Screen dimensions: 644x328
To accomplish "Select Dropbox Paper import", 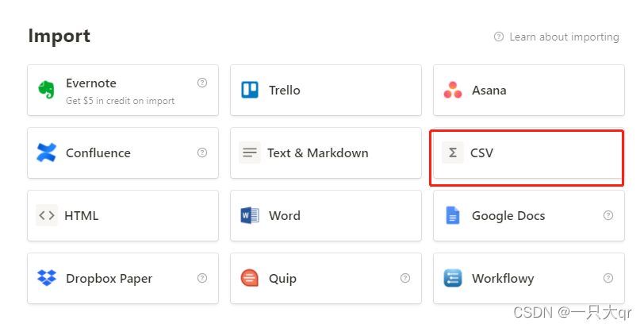I will click(123, 278).
